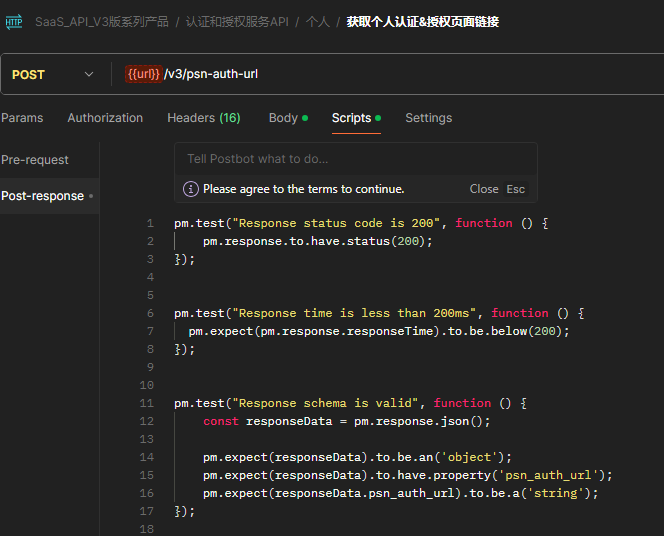The height and width of the screenshot is (536, 664).
Task: Open the 个人 breadcrumb folder
Action: click(318, 22)
